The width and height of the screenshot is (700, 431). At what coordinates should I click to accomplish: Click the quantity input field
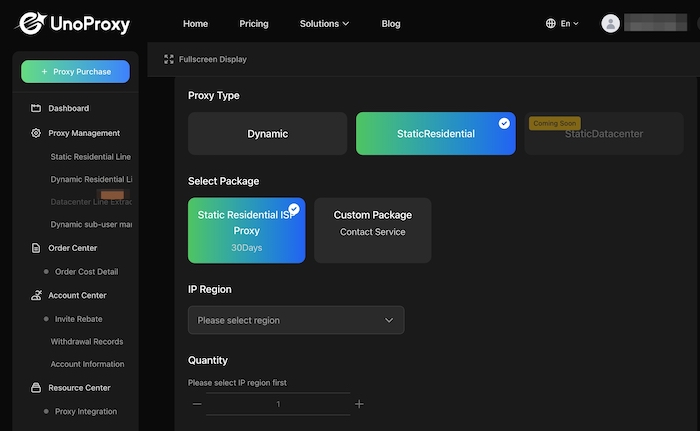[278, 404]
